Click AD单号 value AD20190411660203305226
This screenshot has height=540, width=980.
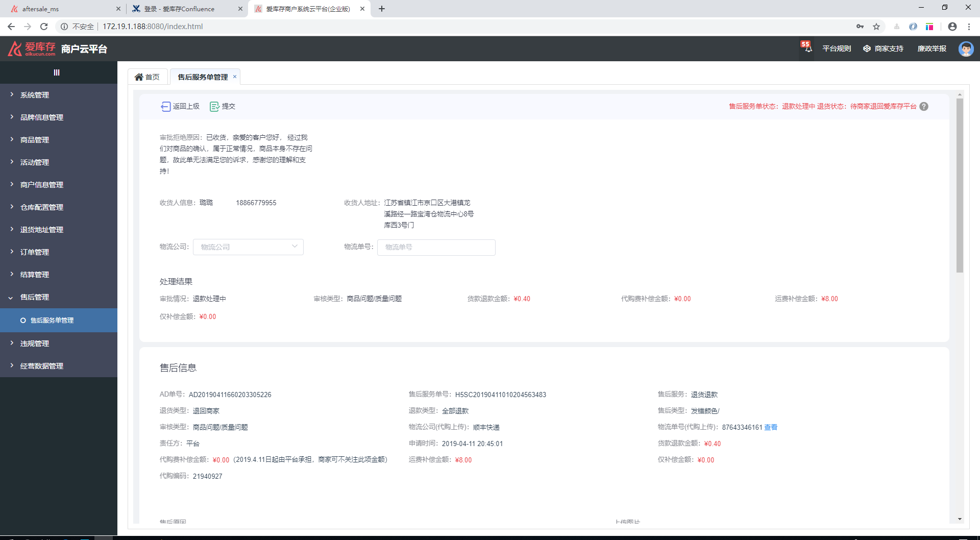[x=230, y=395]
